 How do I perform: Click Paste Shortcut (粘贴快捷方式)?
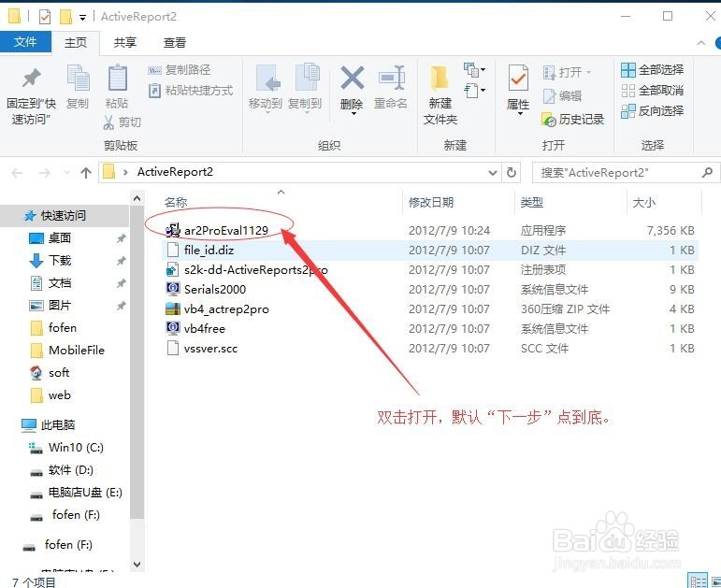click(191, 90)
